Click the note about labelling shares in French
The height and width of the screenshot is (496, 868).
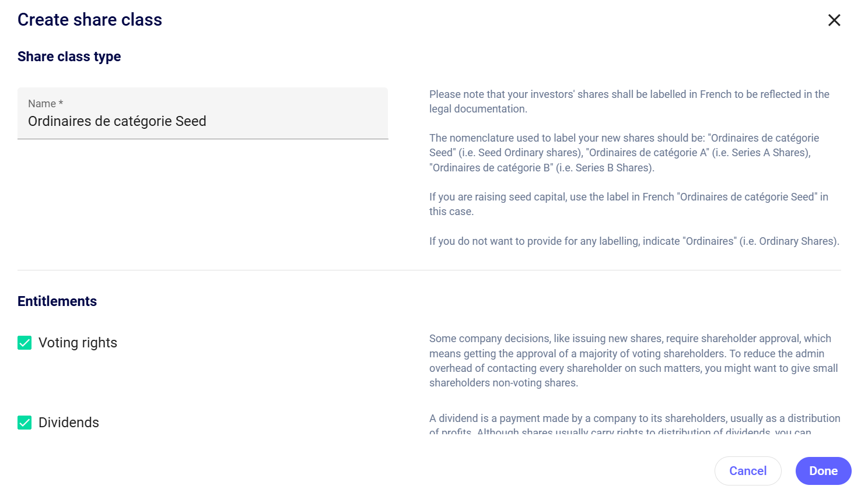click(x=629, y=101)
